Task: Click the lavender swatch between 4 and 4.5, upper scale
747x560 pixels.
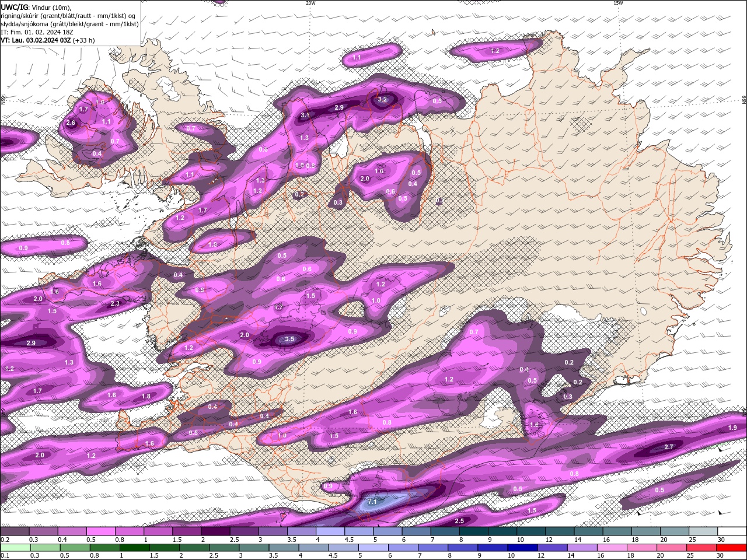Action: 330,531
